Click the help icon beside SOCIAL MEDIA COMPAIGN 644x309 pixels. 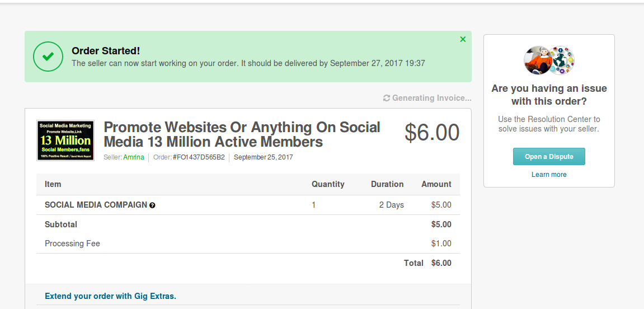tap(152, 205)
